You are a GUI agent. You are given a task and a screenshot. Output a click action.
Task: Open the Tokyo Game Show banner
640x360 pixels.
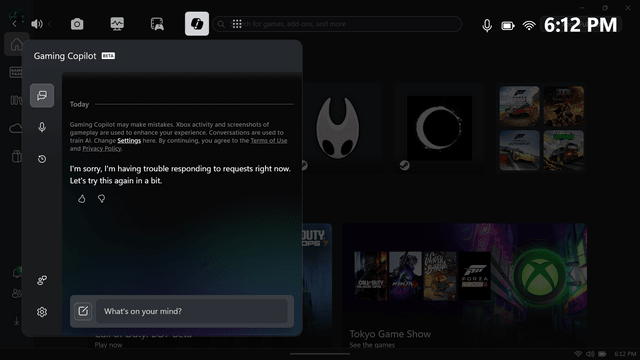[464, 286]
